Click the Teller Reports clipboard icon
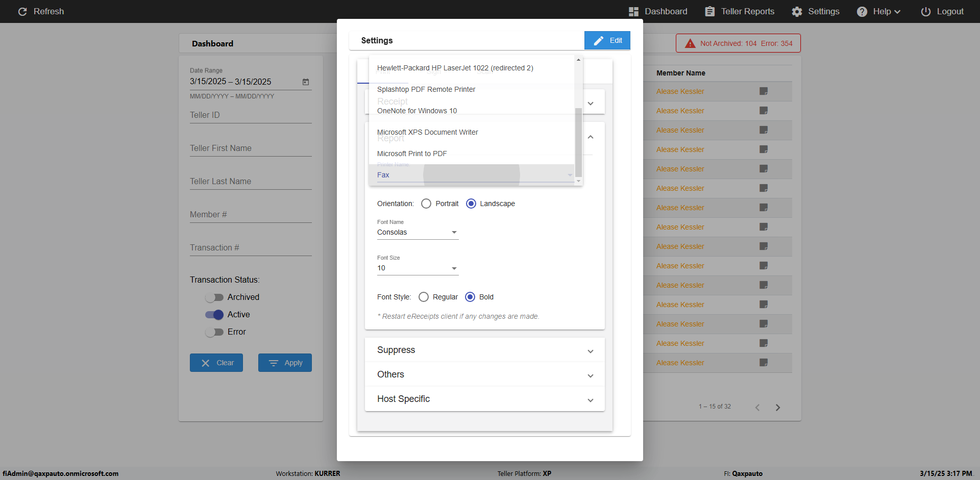Screen dimensions: 980x480 tap(709, 11)
